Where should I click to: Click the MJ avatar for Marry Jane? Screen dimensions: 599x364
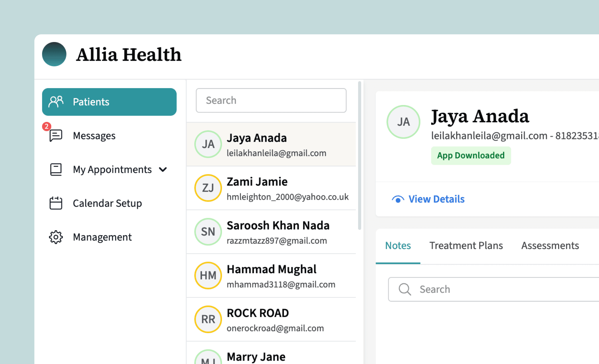tap(208, 357)
